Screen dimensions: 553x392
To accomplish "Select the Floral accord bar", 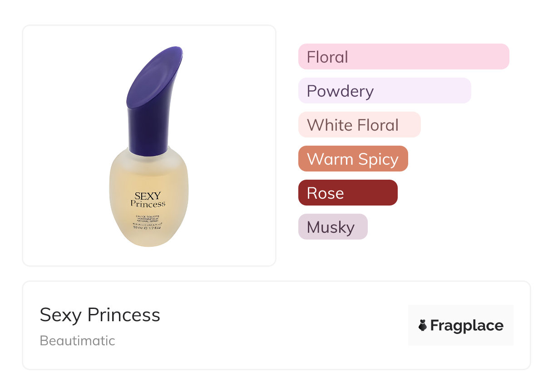I will pyautogui.click(x=403, y=57).
